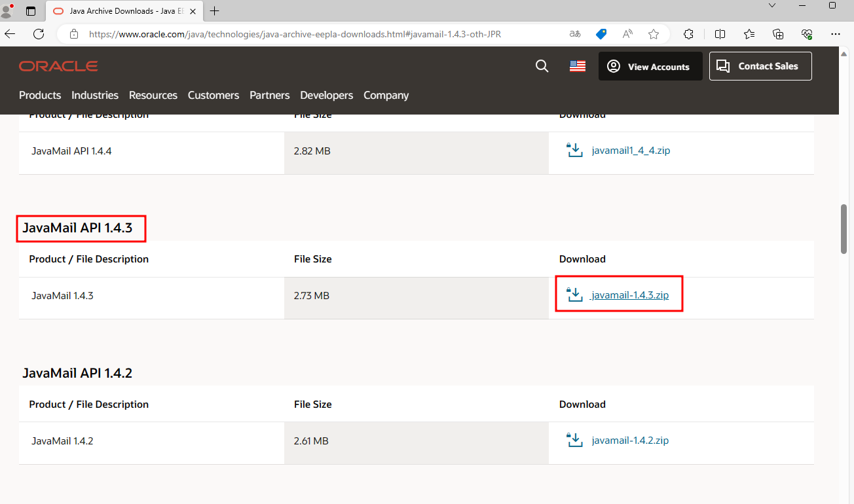The width and height of the screenshot is (854, 504).
Task: Open the Partners menu
Action: pos(269,95)
